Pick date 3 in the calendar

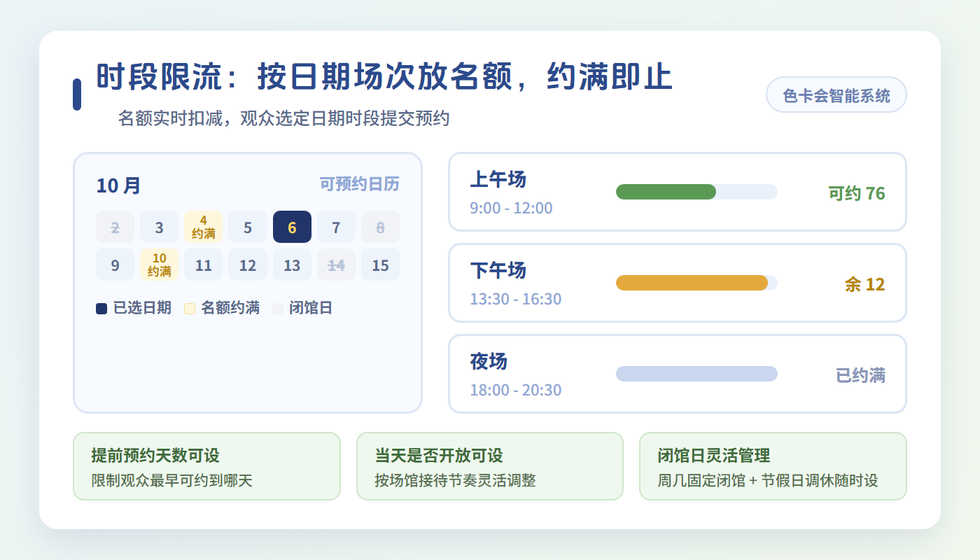pyautogui.click(x=160, y=227)
